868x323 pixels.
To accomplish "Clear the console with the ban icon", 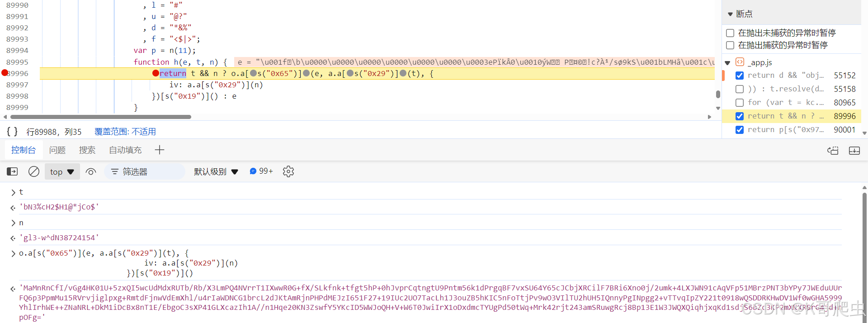I will pos(34,171).
